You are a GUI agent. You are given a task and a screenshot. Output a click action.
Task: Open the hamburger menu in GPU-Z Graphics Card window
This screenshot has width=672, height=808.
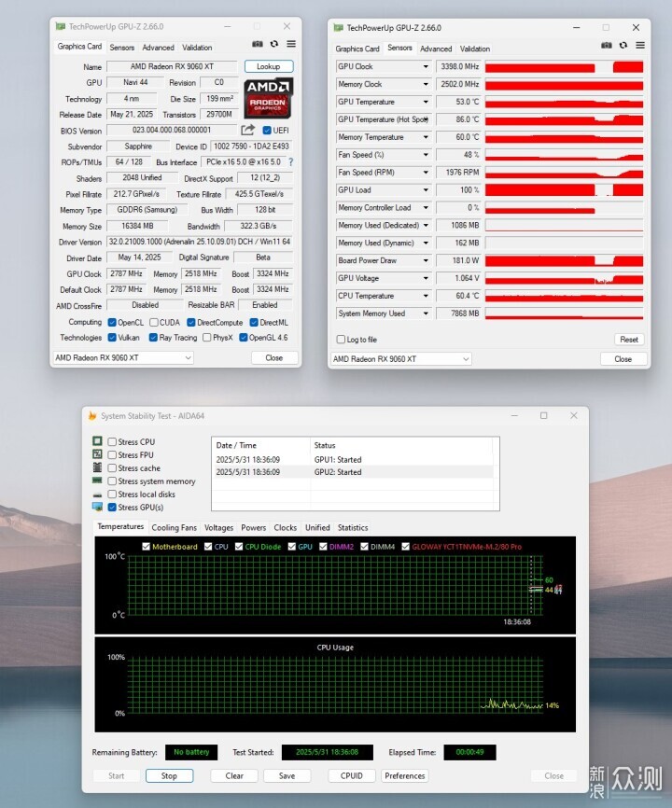(x=291, y=44)
